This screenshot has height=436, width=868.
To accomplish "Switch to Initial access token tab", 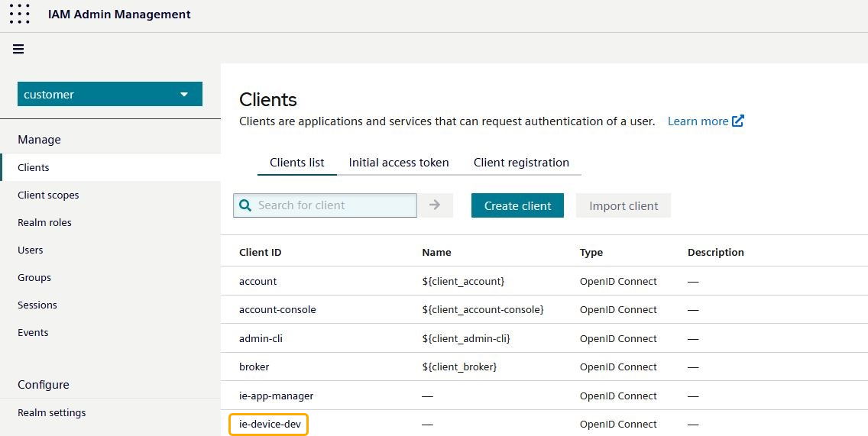I will click(399, 163).
